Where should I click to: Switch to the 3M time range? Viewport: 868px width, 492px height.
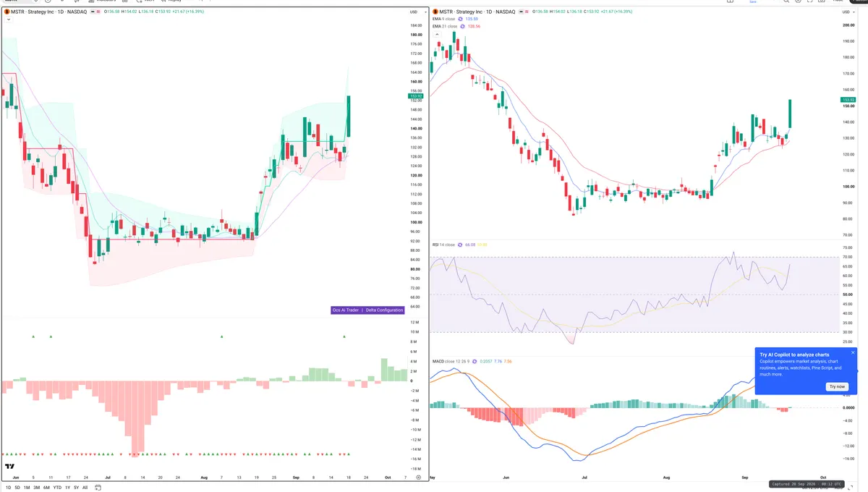tap(37, 488)
